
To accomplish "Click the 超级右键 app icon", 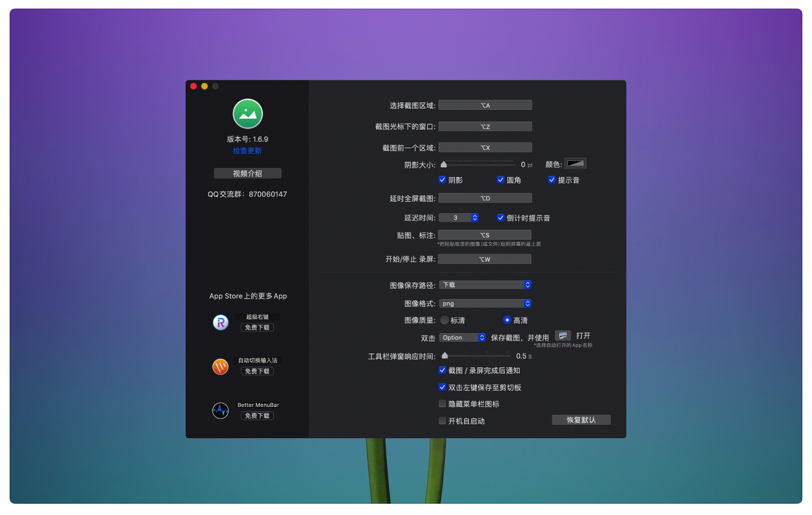I will (x=220, y=323).
